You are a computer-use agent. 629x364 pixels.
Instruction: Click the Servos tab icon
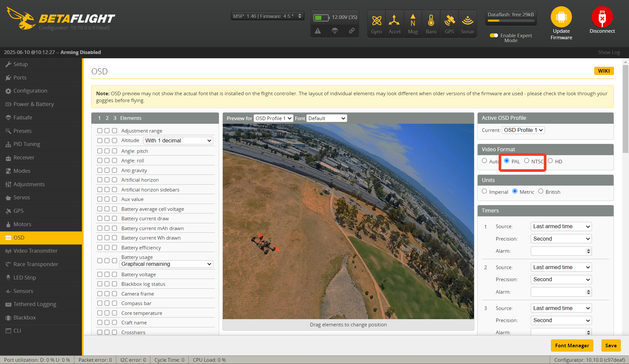pyautogui.click(x=8, y=198)
